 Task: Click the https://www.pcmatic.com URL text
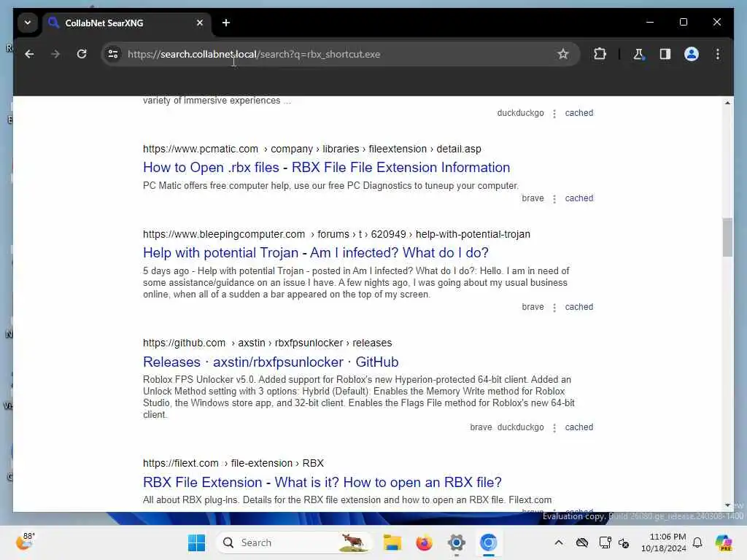pos(201,149)
